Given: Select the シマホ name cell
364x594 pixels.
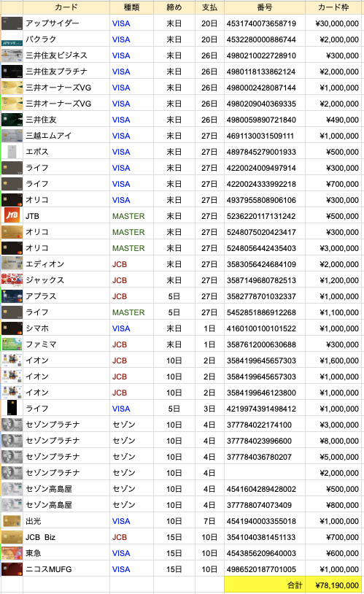Looking at the screenshot, I should coord(66,328).
